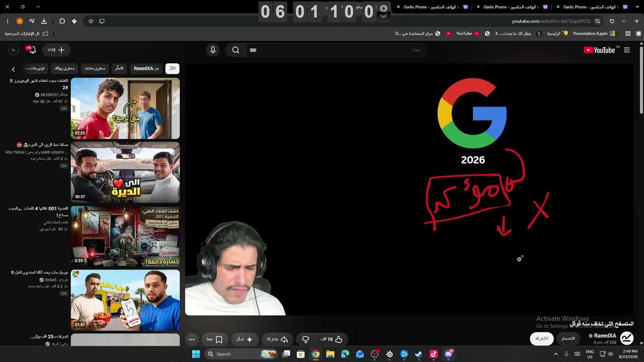Open the 30:37 car video thumbnail
The image size is (644, 362).
[x=125, y=172]
